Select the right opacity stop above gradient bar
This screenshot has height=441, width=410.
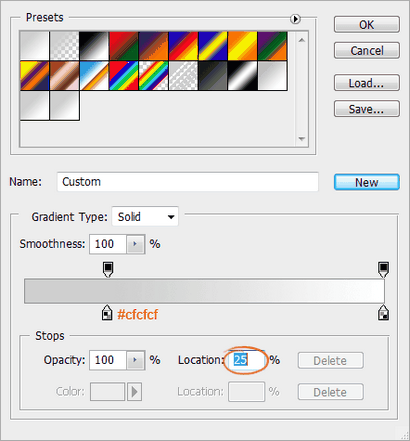383,269
